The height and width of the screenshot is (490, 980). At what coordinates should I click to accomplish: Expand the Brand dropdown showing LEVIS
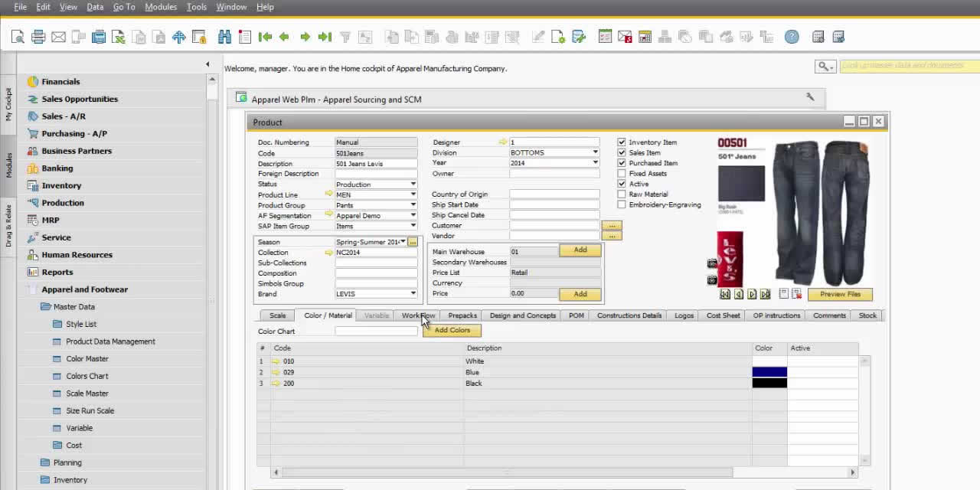click(x=413, y=294)
